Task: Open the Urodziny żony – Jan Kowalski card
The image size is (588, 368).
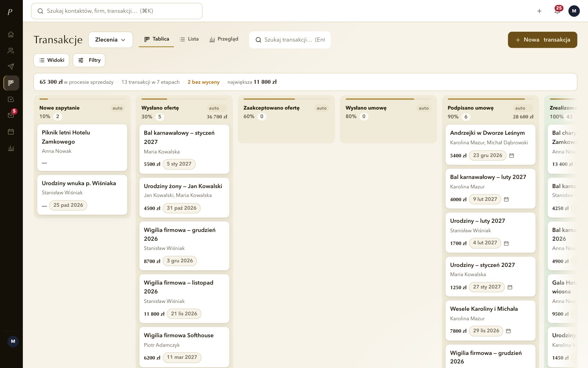Action: (x=184, y=198)
